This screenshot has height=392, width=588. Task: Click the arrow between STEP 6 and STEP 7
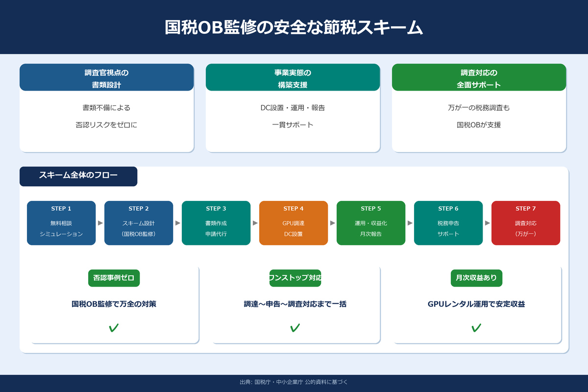pos(488,223)
